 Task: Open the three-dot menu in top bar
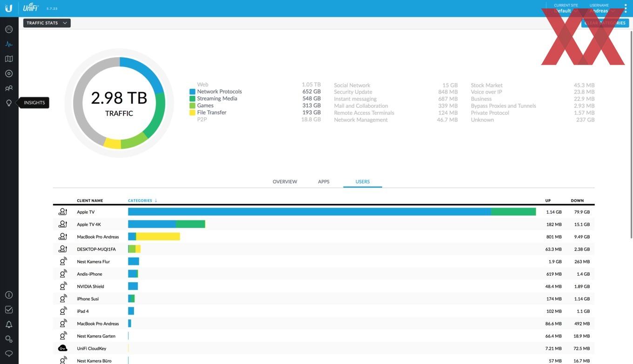tap(626, 8)
